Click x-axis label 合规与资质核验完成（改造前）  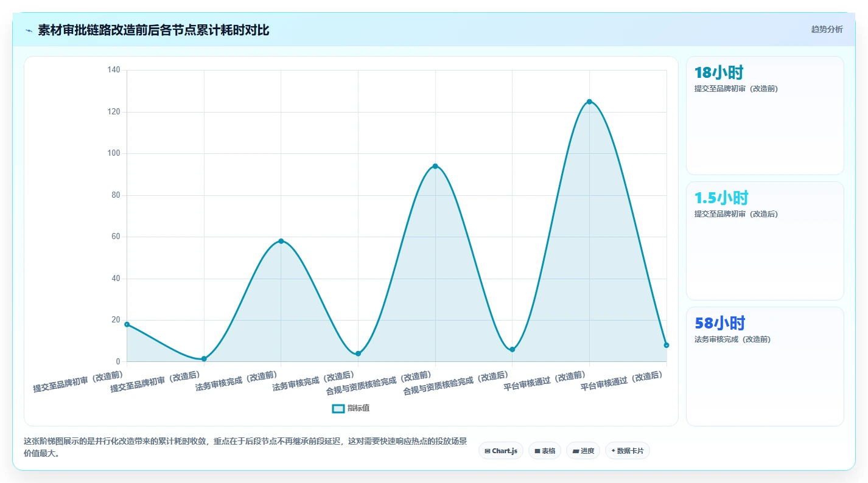click(x=379, y=383)
